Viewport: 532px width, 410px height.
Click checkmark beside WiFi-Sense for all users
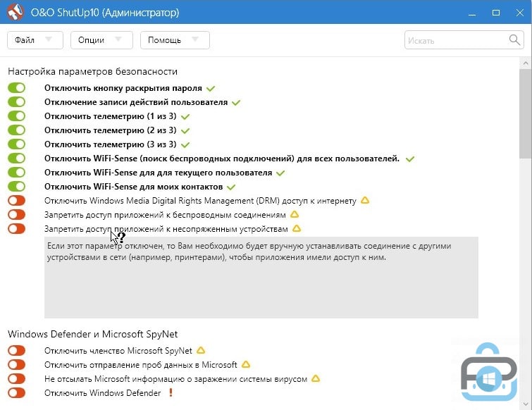(410, 159)
